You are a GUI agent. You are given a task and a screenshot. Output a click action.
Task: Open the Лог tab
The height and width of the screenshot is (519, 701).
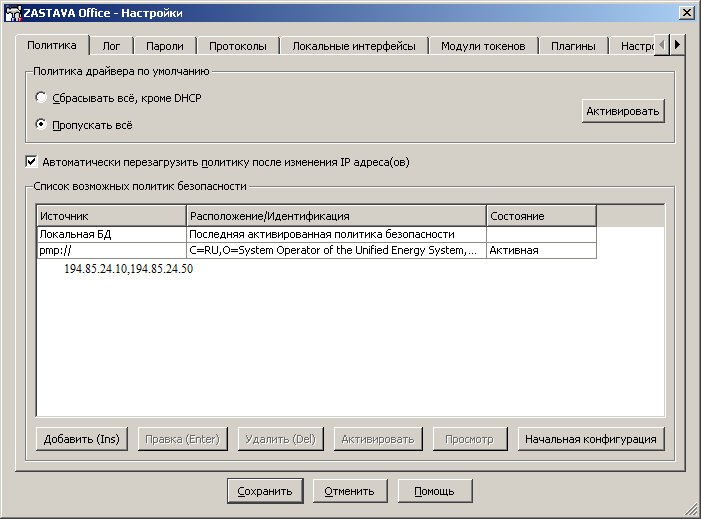111,46
